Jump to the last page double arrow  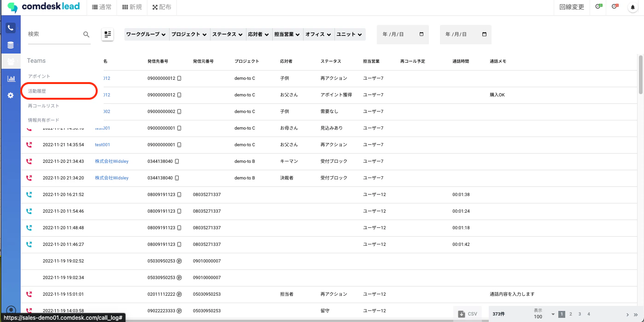(636, 315)
